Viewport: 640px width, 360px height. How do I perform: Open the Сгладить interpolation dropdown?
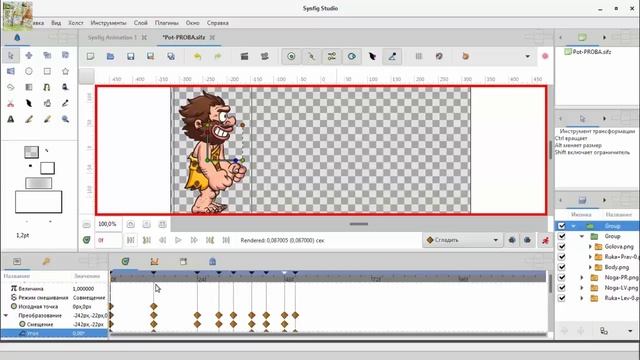click(462, 240)
